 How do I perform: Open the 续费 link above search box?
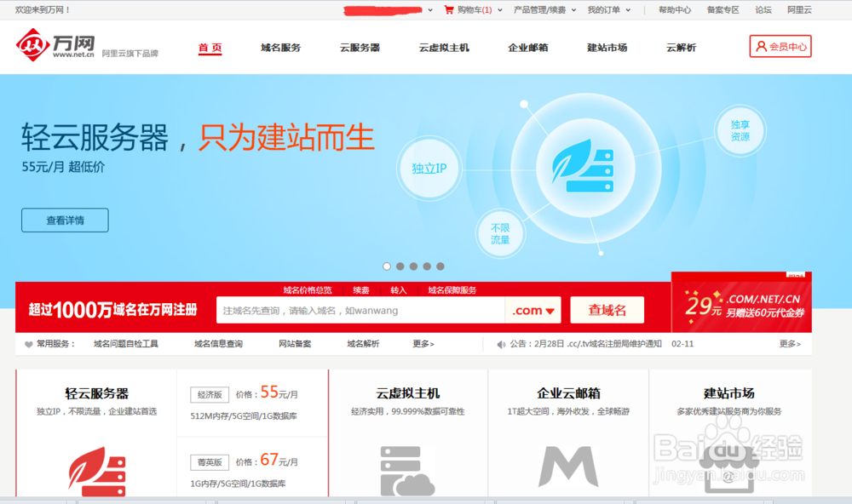(x=360, y=290)
